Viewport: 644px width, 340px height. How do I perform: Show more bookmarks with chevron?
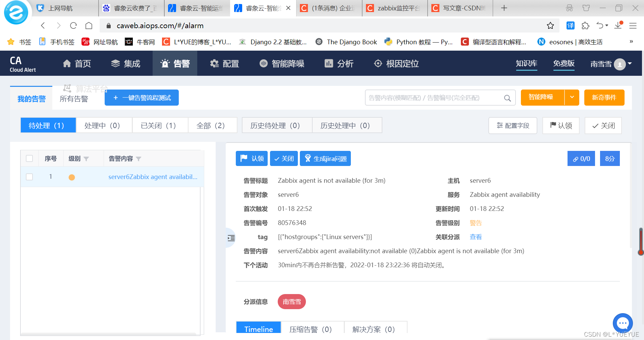(x=631, y=42)
